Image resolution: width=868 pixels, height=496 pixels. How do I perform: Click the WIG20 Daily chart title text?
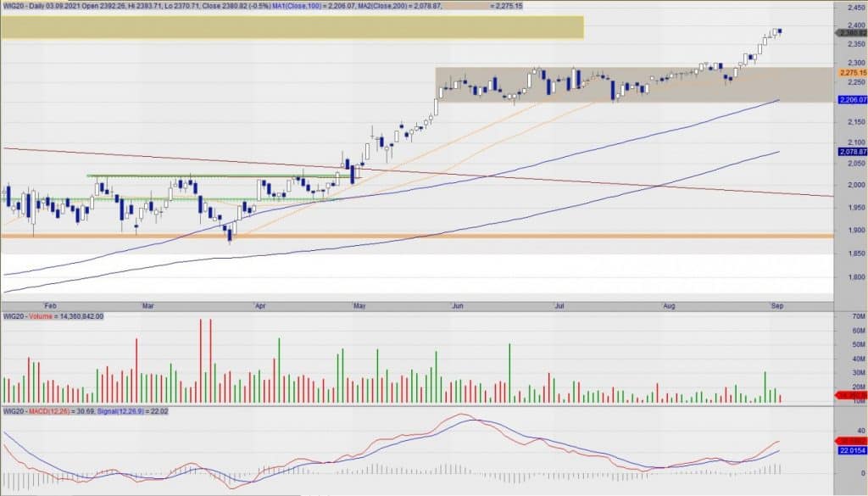coord(34,6)
